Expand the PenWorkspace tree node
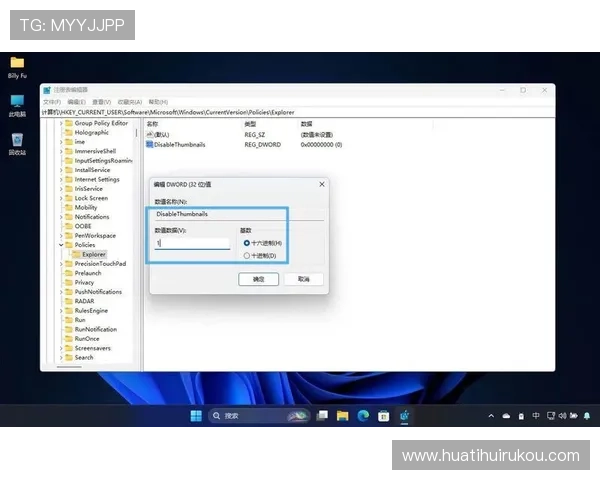This screenshot has height=480, width=600. tap(61, 236)
